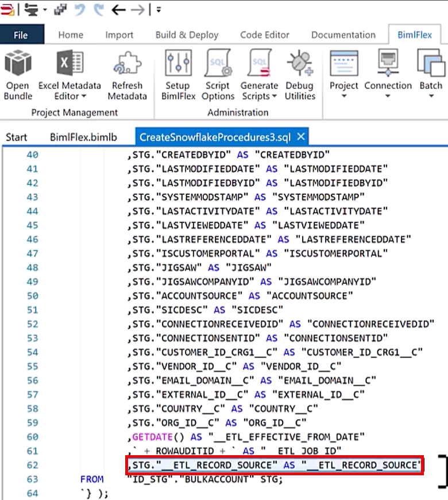Click STG."__ETL_RECORD_SOURCE" on line 62
This screenshot has width=448, height=500.
205,466
